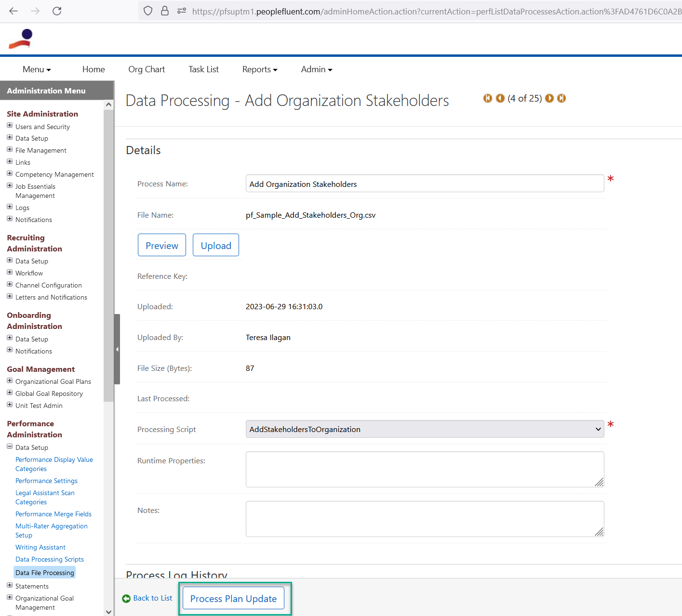Open the Writing Assistant link

pos(40,547)
